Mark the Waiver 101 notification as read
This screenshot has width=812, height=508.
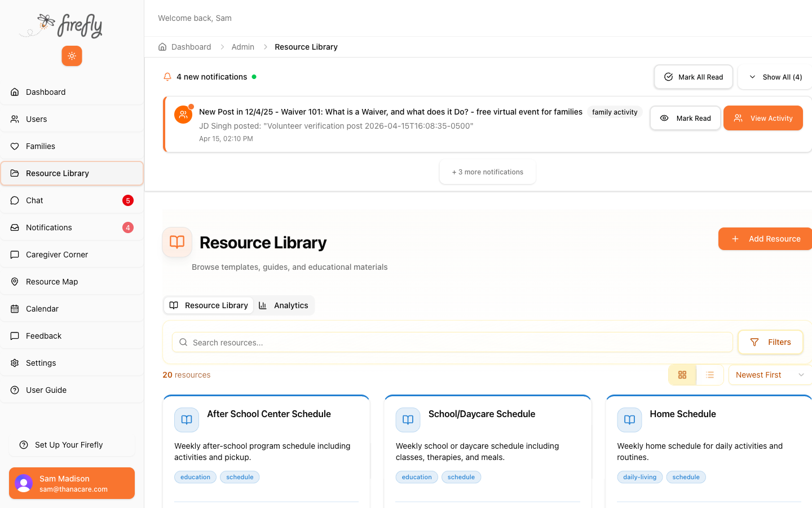click(x=685, y=118)
